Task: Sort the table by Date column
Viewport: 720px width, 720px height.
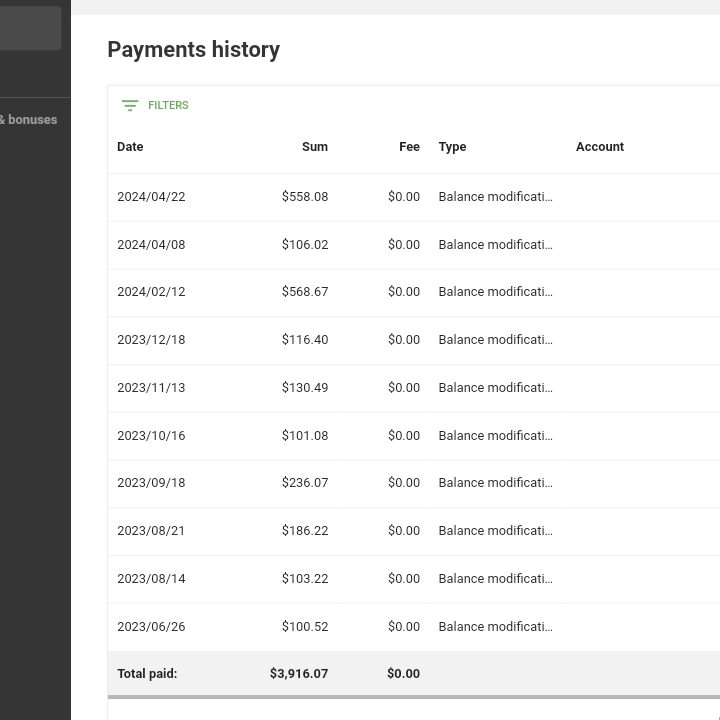Action: click(x=130, y=147)
